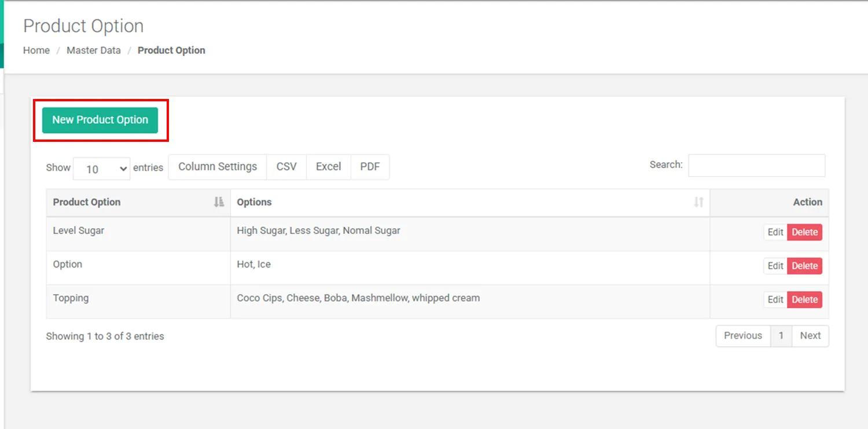Go to Next page
868x429 pixels.
pyautogui.click(x=810, y=336)
